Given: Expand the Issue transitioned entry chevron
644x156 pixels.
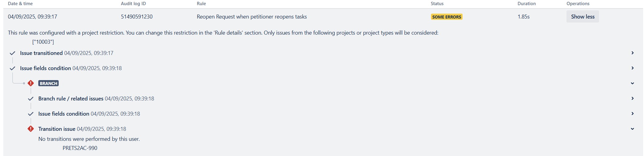Looking at the screenshot, I should [x=632, y=53].
